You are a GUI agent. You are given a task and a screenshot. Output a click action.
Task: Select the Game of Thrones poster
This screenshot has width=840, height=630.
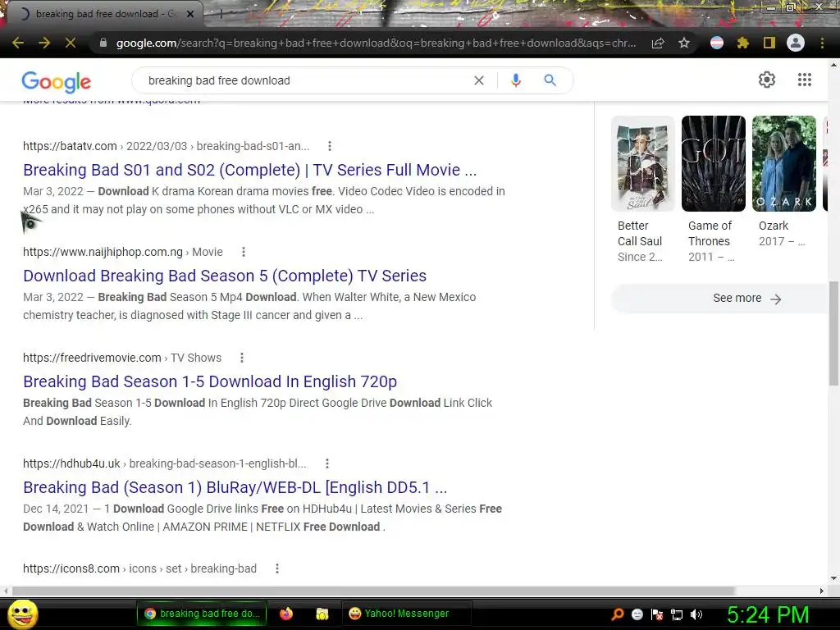click(714, 163)
